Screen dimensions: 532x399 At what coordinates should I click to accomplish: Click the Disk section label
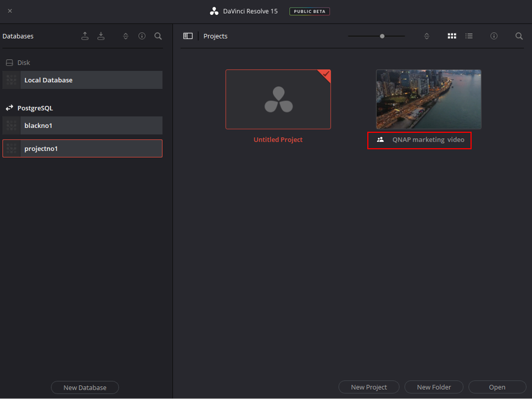tap(24, 63)
